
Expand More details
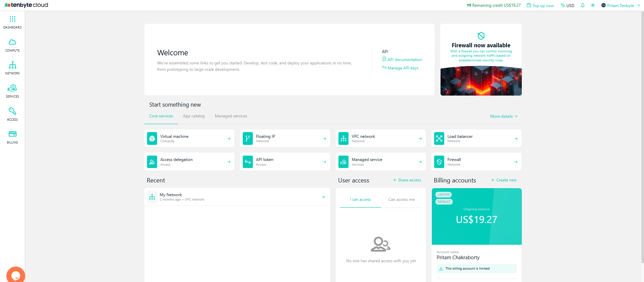point(504,116)
